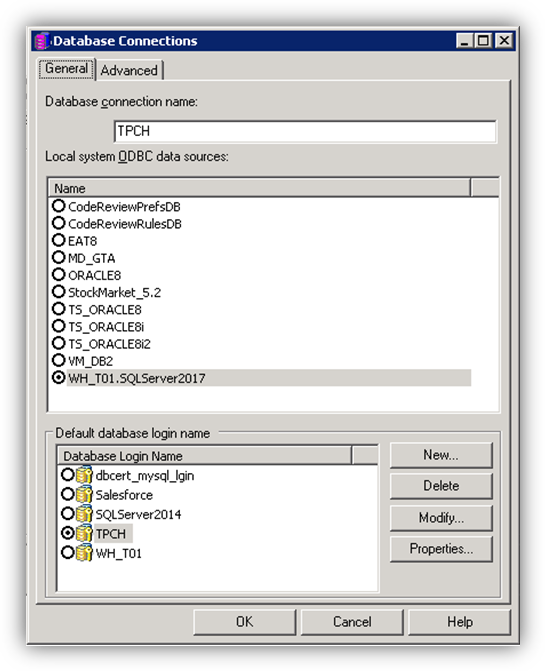The image size is (545, 671).
Task: Click the Salesforce login key icon
Action: (x=84, y=495)
